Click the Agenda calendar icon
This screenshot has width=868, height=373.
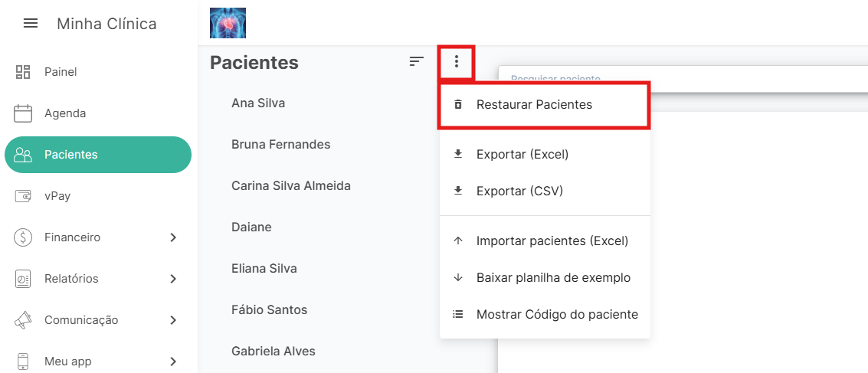pos(23,113)
